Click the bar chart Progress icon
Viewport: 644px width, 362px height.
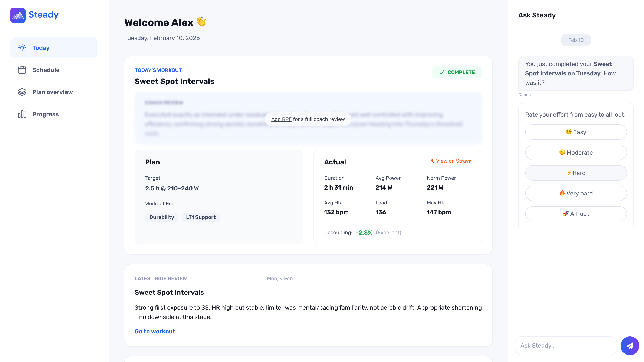[x=22, y=114]
